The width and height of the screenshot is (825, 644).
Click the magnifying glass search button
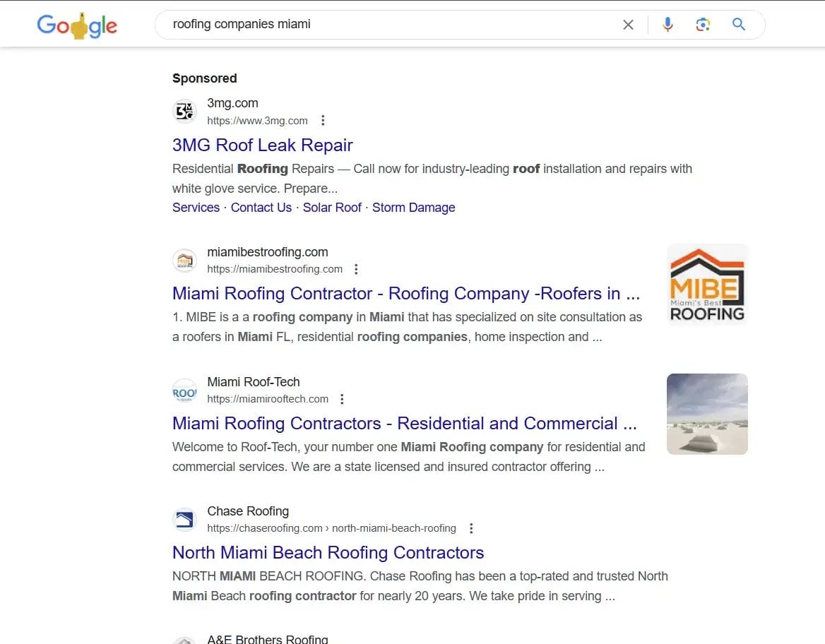739,25
